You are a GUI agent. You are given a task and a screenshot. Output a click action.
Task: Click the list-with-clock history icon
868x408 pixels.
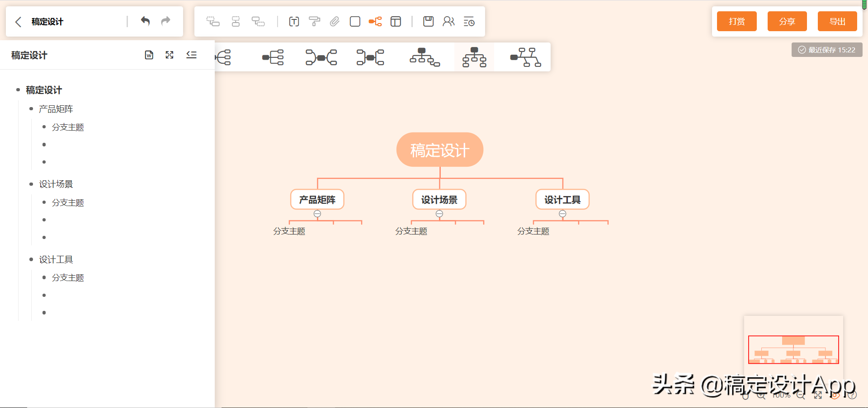[x=469, y=21]
